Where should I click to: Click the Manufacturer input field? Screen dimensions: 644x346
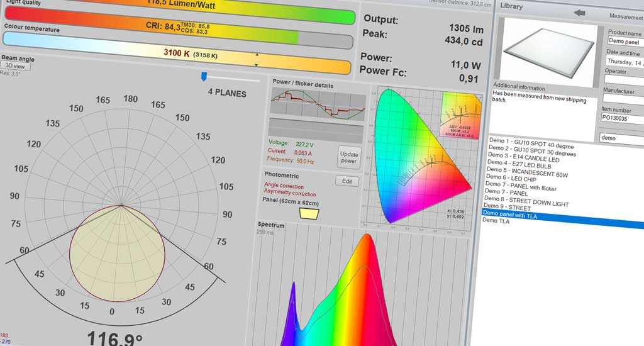(x=623, y=99)
